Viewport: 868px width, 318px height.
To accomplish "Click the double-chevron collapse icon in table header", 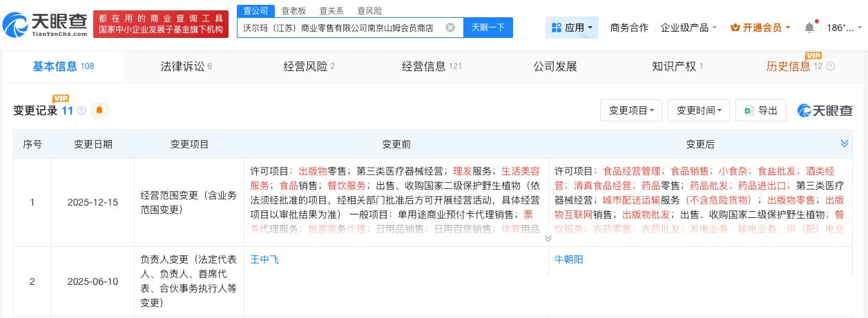I will click(x=844, y=143).
